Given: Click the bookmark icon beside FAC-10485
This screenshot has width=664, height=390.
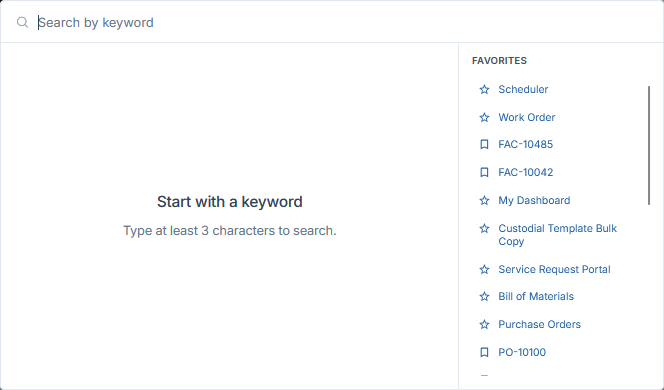Looking at the screenshot, I should [x=484, y=144].
